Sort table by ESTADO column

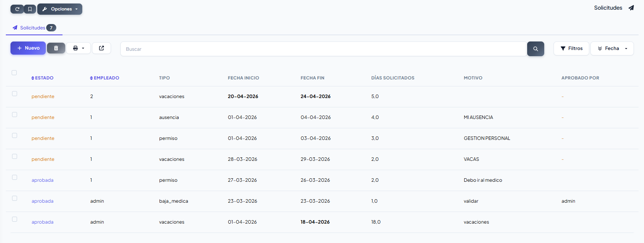coord(42,78)
